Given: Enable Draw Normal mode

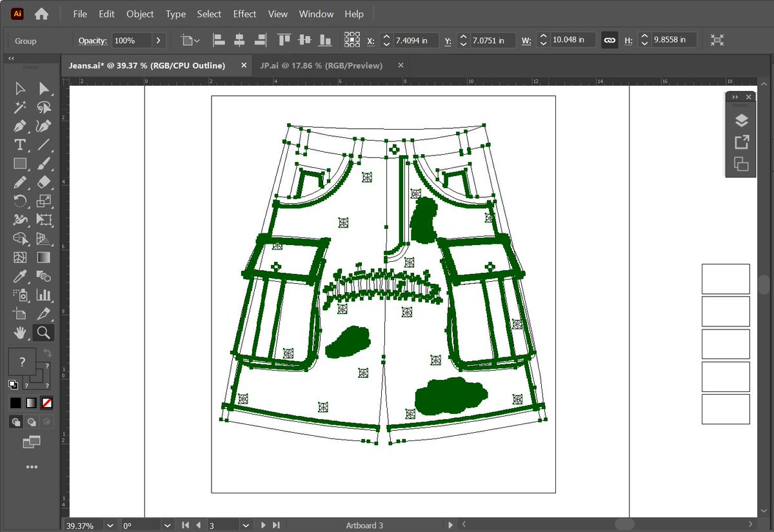Looking at the screenshot, I should (x=15, y=422).
